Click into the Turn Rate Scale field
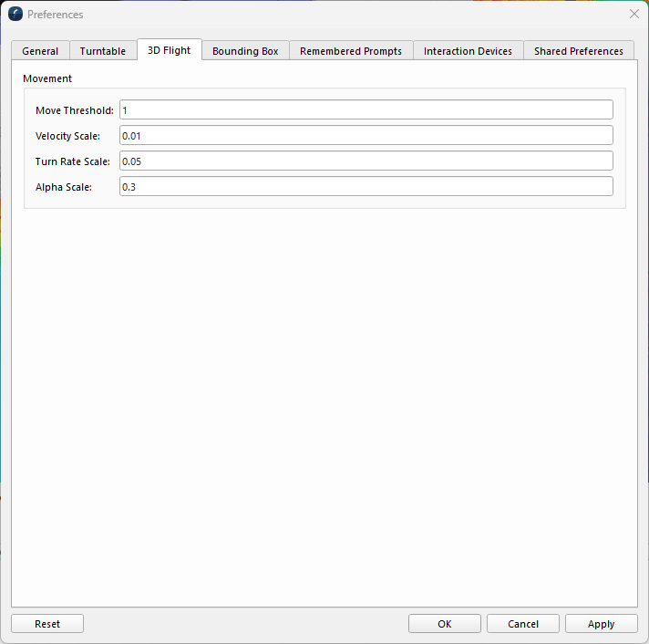 366,161
